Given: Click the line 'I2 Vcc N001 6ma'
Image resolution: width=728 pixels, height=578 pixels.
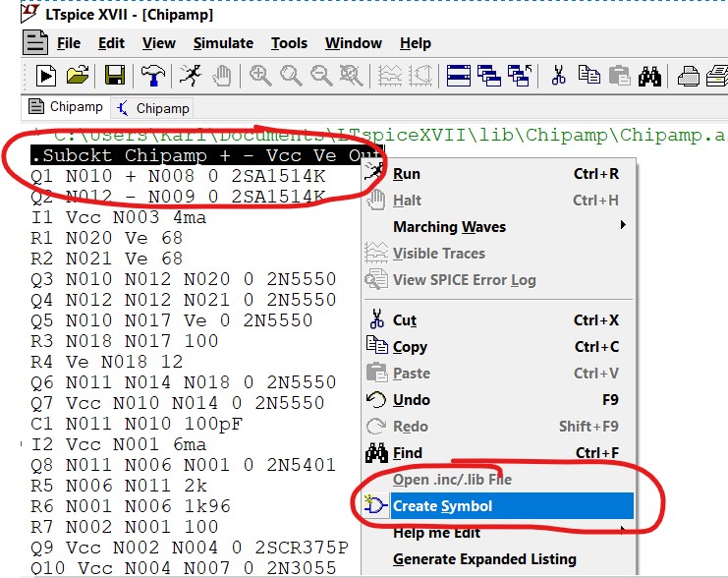Looking at the screenshot, I should click(x=119, y=444).
